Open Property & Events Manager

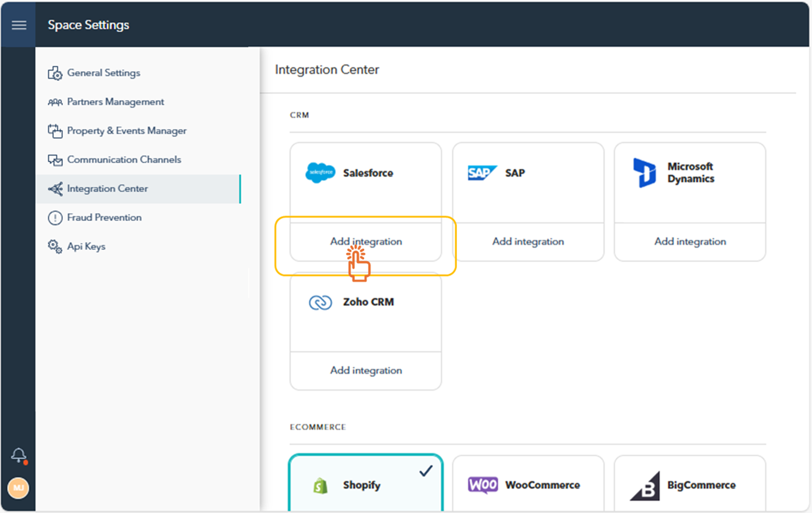(138, 131)
